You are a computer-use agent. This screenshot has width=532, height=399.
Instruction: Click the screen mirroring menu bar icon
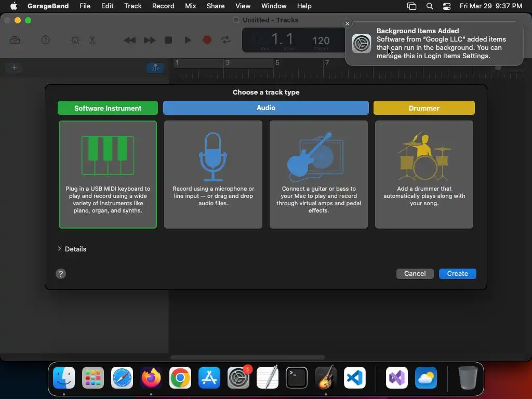tap(411, 6)
